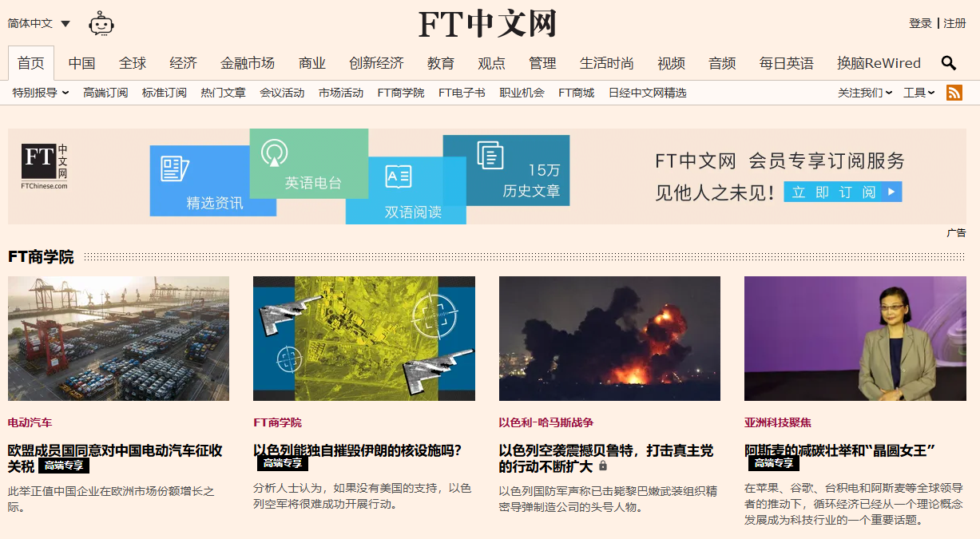Click the lock icon beside Beirut headline

tap(603, 466)
